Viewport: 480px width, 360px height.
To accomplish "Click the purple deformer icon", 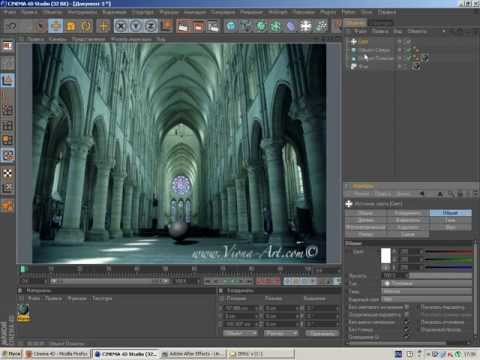I will click(x=291, y=26).
